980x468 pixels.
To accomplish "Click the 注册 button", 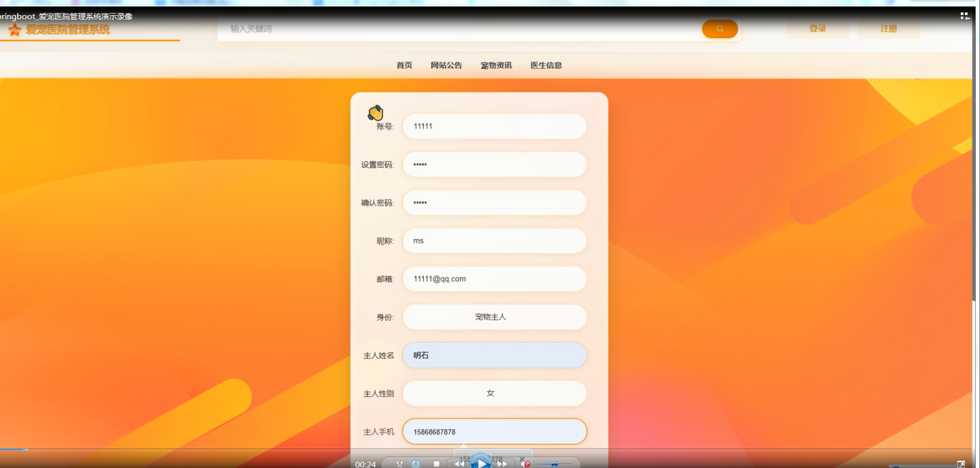I will tap(889, 29).
